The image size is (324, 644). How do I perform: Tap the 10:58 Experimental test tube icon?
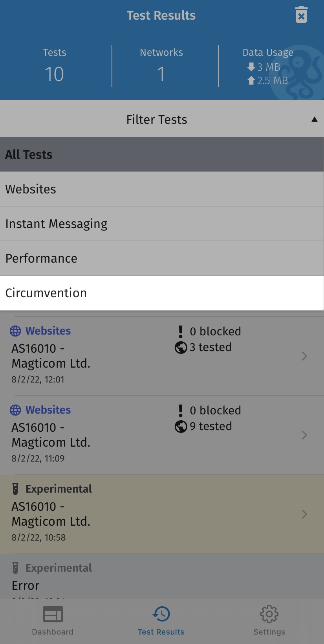[x=15, y=489]
